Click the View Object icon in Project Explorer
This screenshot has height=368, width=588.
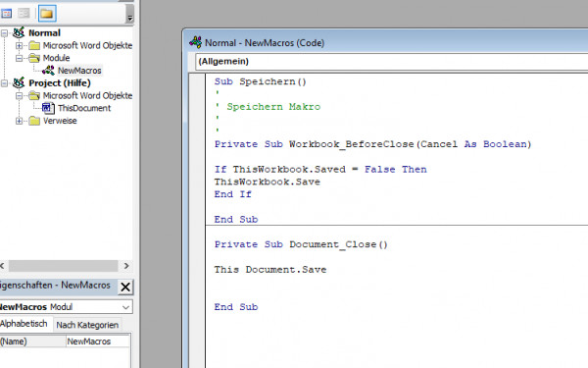point(24,14)
